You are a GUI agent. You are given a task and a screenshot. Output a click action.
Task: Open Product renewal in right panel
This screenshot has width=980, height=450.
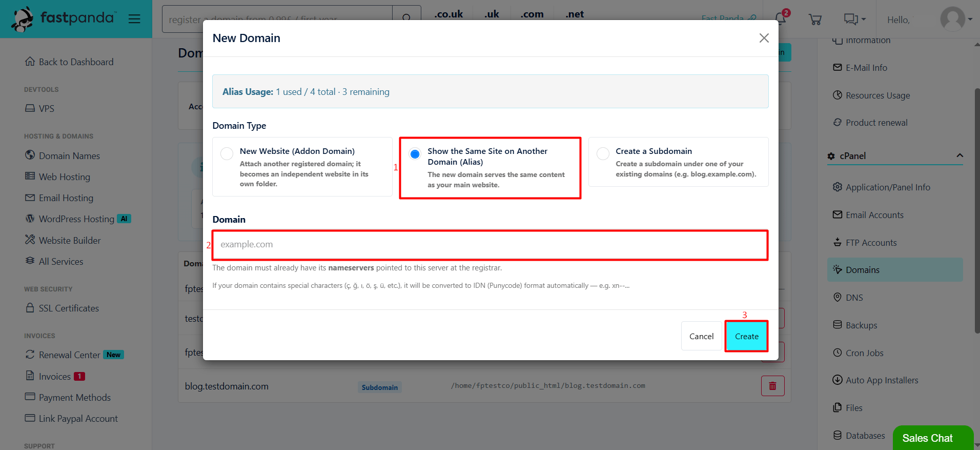click(x=870, y=123)
